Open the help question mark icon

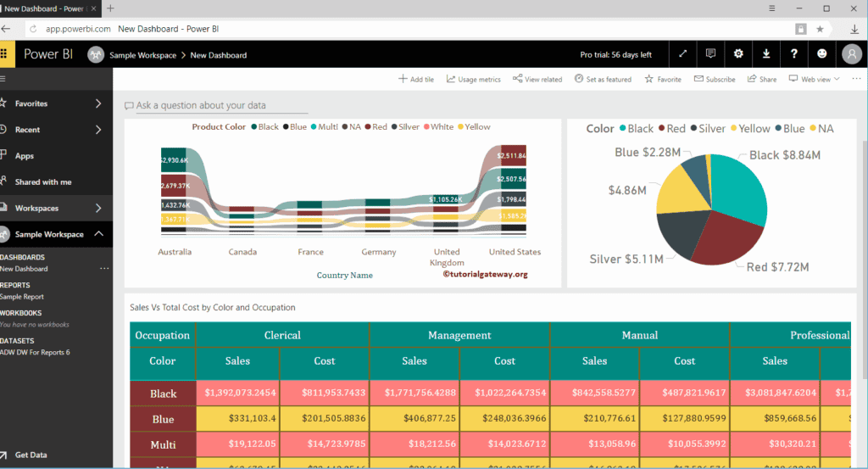[794, 54]
